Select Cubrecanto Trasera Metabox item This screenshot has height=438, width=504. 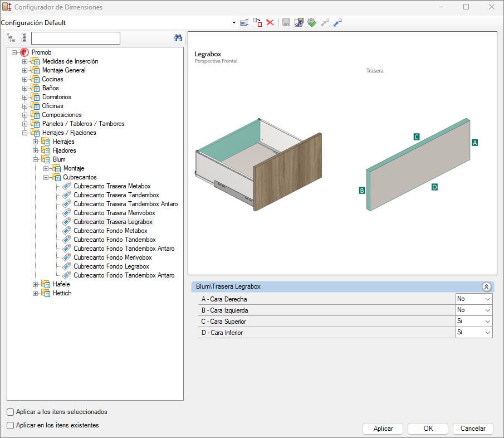click(x=112, y=186)
